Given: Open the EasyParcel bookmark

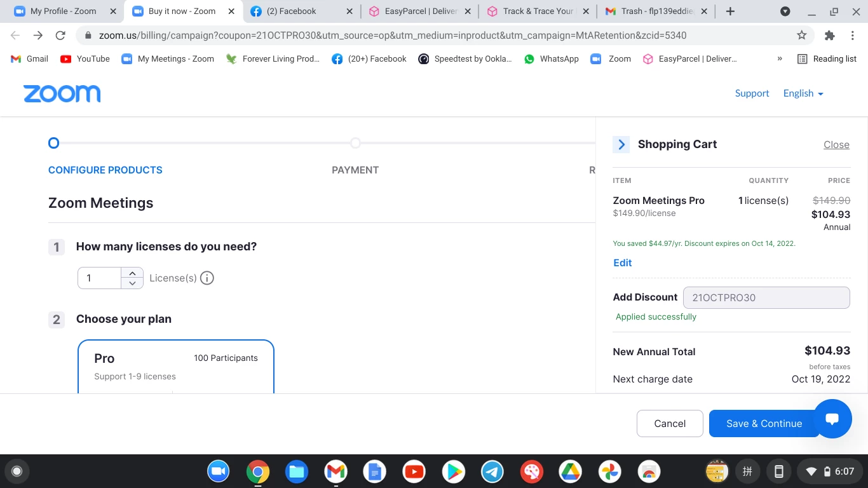Looking at the screenshot, I should [x=689, y=58].
